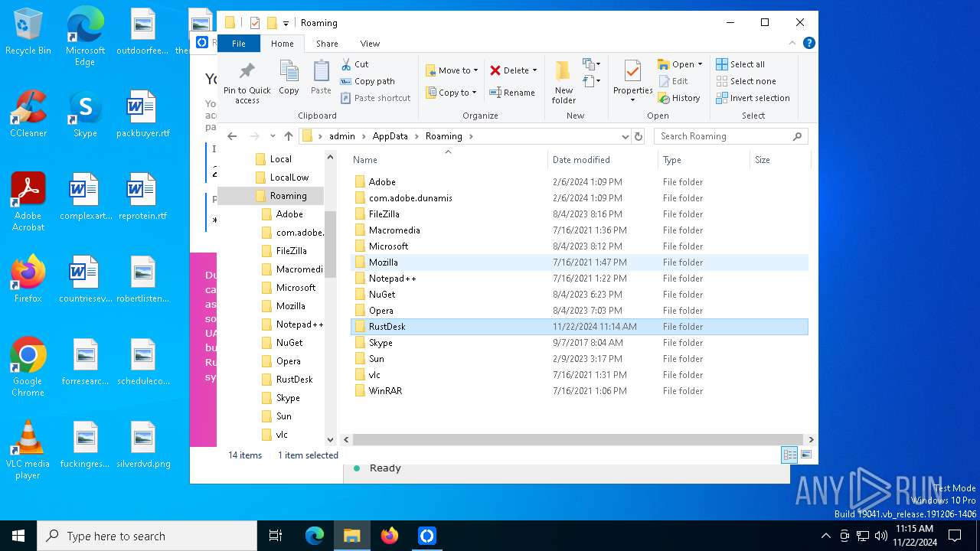The width and height of the screenshot is (980, 551).
Task: Switch to the Share ribbon tab
Action: pyautogui.click(x=327, y=44)
